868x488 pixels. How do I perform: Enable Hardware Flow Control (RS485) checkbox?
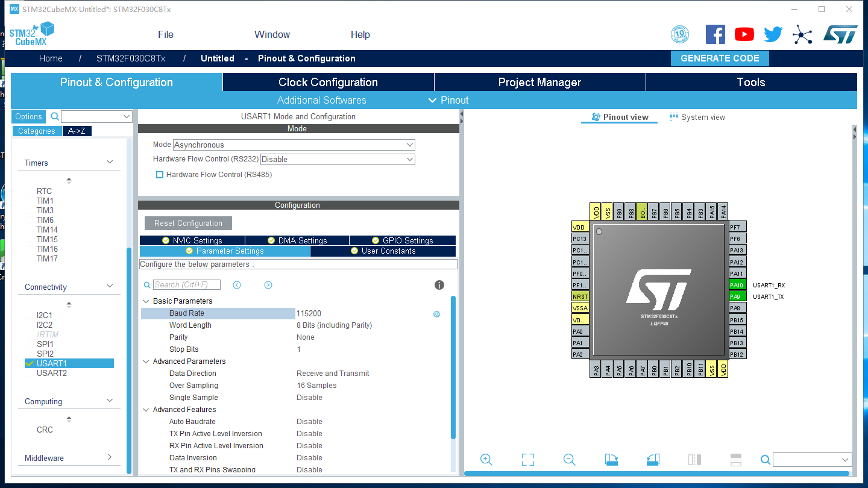click(160, 175)
